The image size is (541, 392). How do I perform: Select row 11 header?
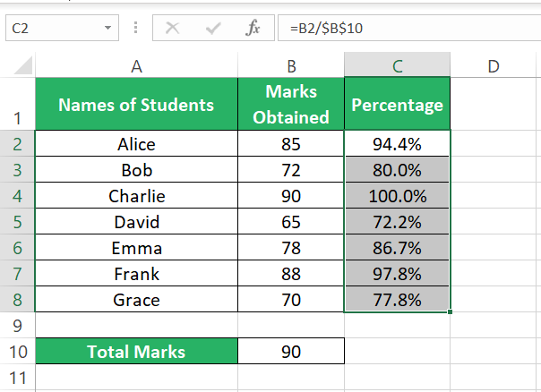(17, 377)
